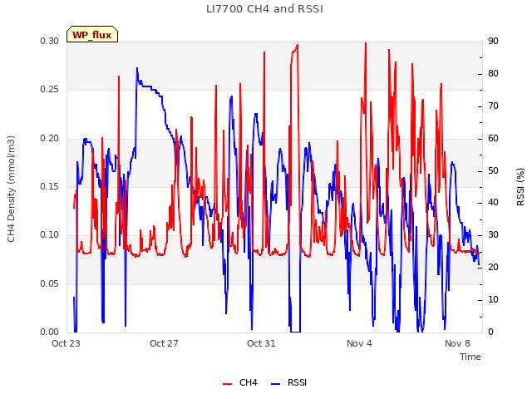Select the chart title LI7700 CH4 and RSSI
This screenshot has width=532, height=399.
[264, 9]
